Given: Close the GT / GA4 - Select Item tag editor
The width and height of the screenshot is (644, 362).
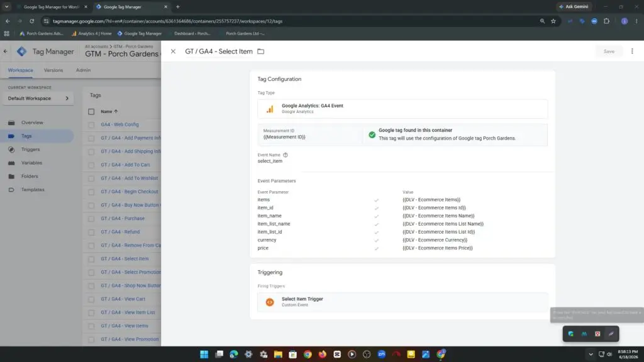Looking at the screenshot, I should click(173, 52).
